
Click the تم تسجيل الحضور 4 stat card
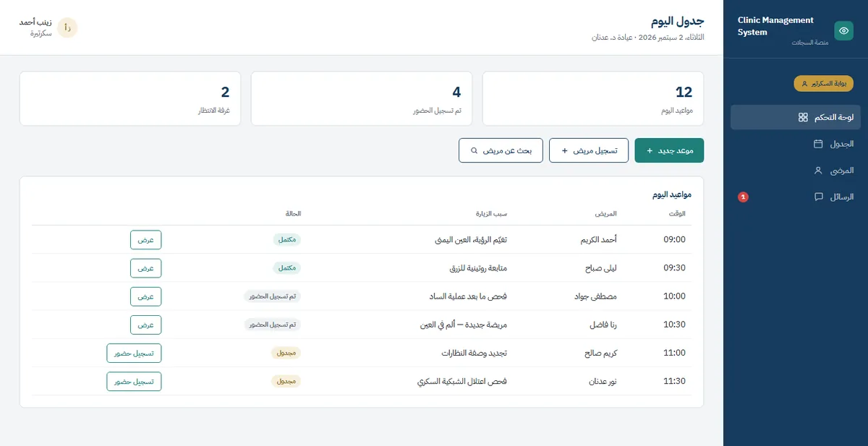[x=362, y=98]
